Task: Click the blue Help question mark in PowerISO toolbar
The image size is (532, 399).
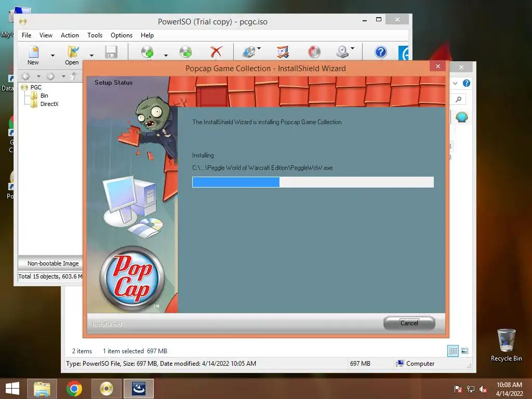Action: tap(381, 52)
